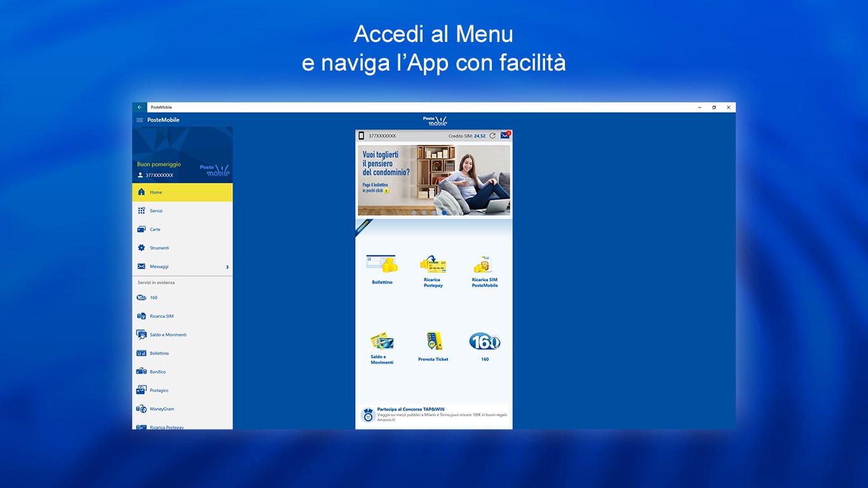Open Saldo e Movimenti in the sidebar list
Viewport: 868px width, 488px height.
[182, 334]
